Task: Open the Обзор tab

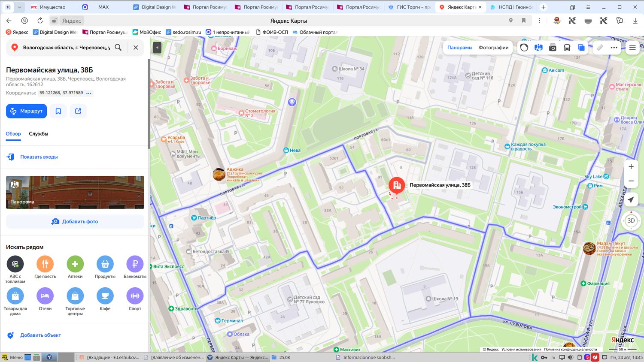Action: pos(13,134)
